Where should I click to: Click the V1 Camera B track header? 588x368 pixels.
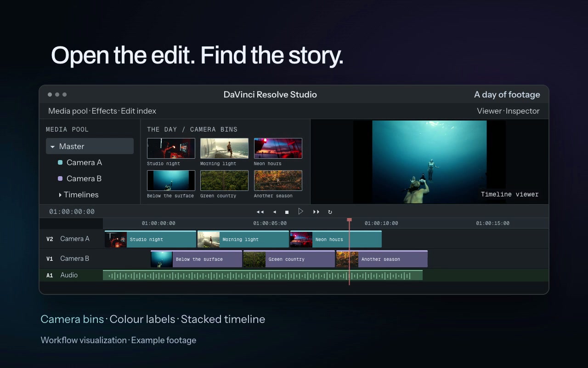coord(71,259)
